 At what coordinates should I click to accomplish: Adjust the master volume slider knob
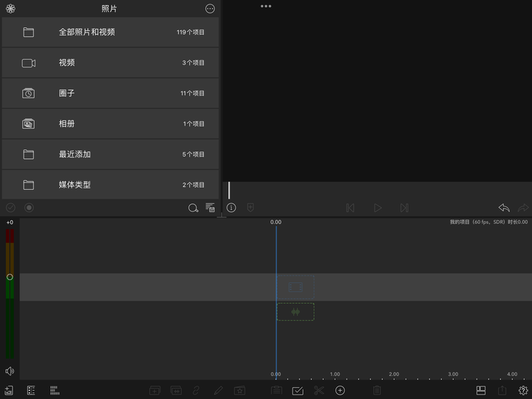10,277
